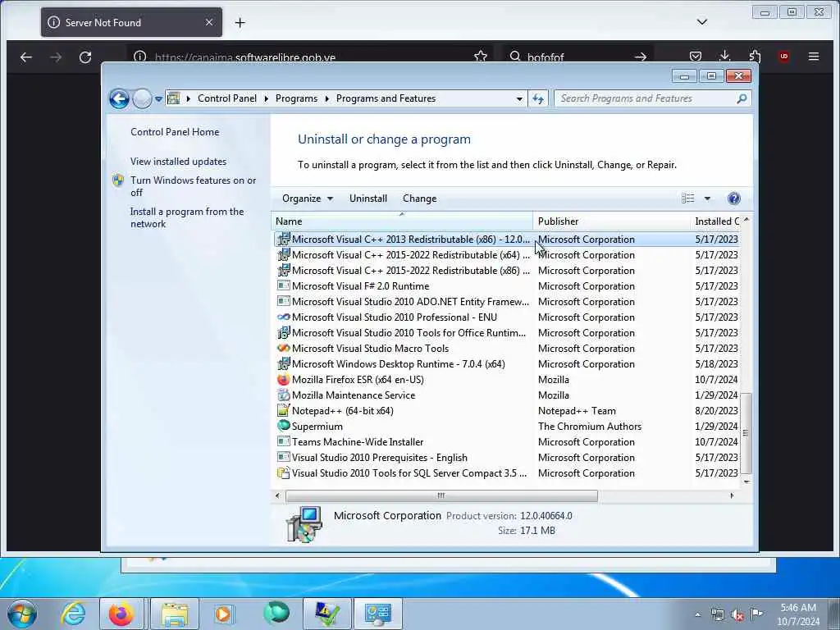Open Windows Start menu orb
The height and width of the screenshot is (630, 840).
22,614
